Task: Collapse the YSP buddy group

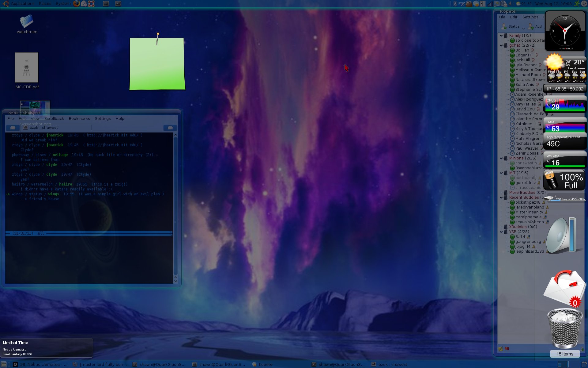Action: [501, 232]
